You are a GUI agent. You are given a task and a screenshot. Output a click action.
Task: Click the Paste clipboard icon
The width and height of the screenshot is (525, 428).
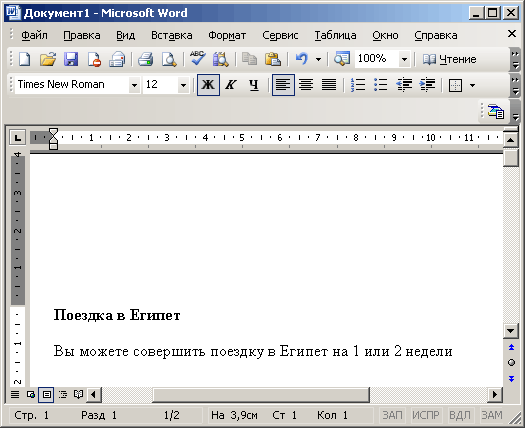[x=273, y=60]
